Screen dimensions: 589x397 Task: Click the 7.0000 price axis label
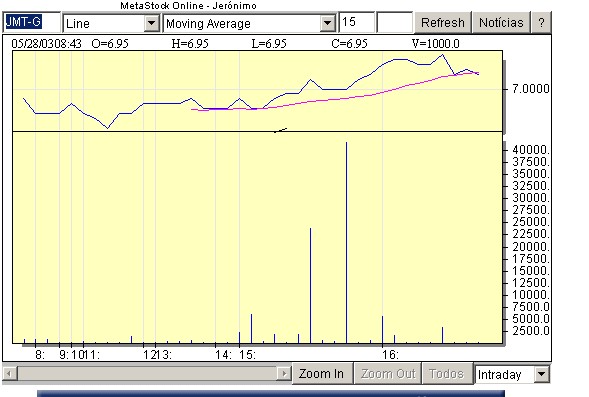coord(530,89)
